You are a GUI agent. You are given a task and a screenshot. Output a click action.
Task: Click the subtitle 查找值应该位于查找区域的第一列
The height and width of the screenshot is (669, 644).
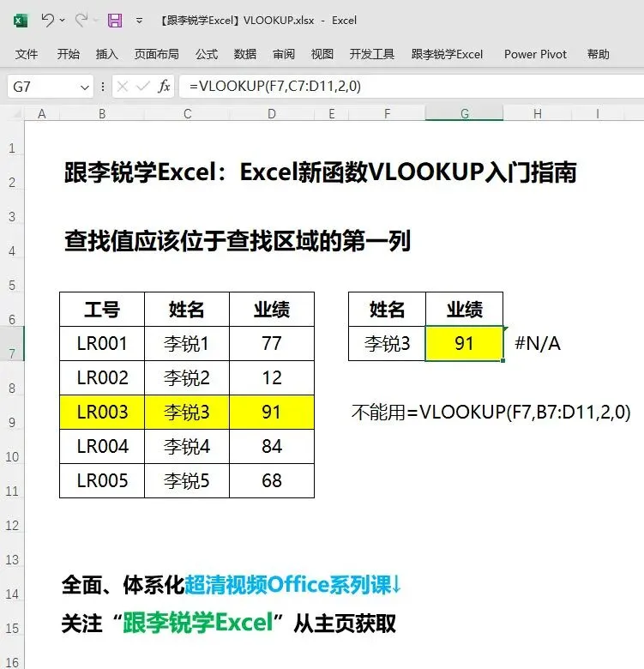[x=238, y=241]
